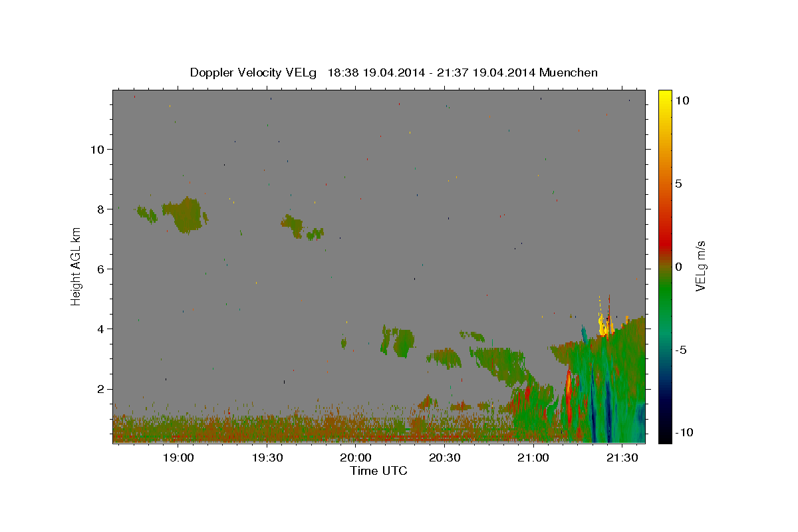Click the 20:30 time tick label

(x=445, y=458)
